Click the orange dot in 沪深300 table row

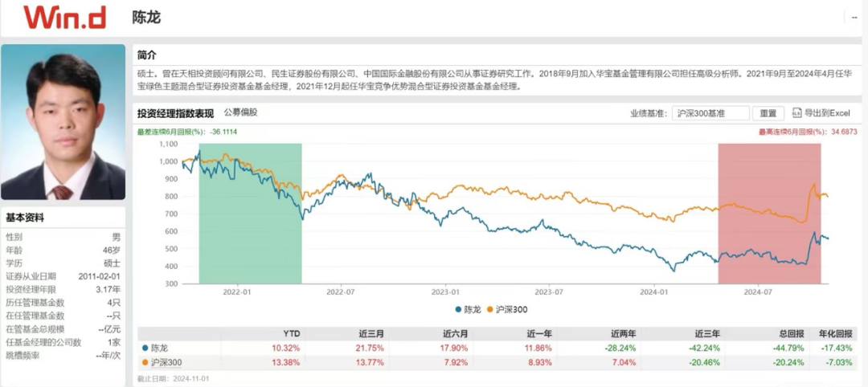[145, 363]
